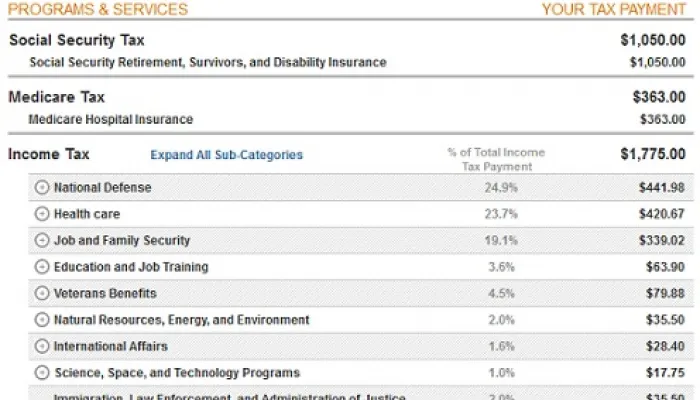Expand Science, Space, and Technology Programs
This screenshot has height=400, width=700.
point(41,373)
